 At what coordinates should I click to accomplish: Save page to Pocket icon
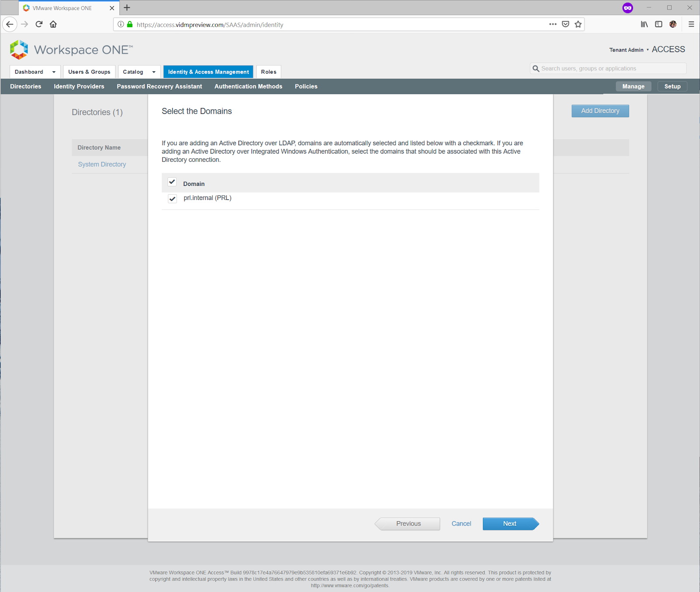tap(566, 25)
